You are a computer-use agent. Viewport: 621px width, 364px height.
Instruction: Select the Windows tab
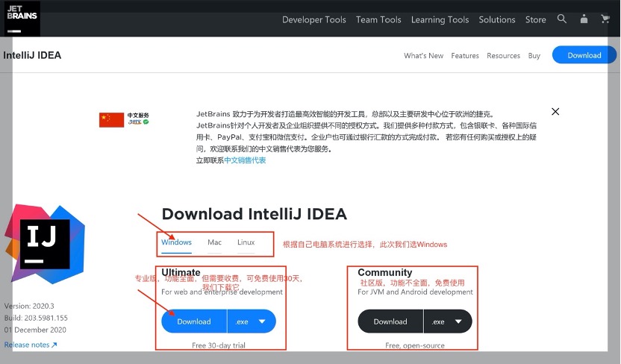pyautogui.click(x=176, y=242)
